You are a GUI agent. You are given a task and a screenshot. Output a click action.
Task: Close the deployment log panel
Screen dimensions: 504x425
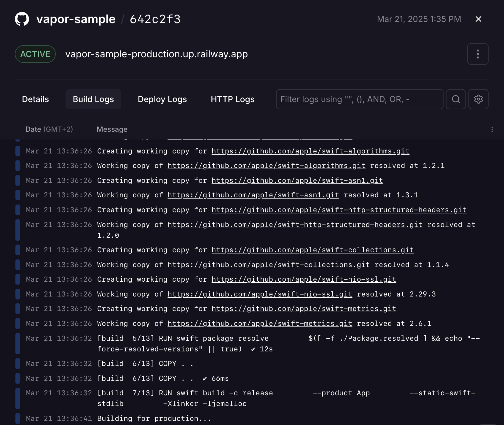pyautogui.click(x=479, y=19)
